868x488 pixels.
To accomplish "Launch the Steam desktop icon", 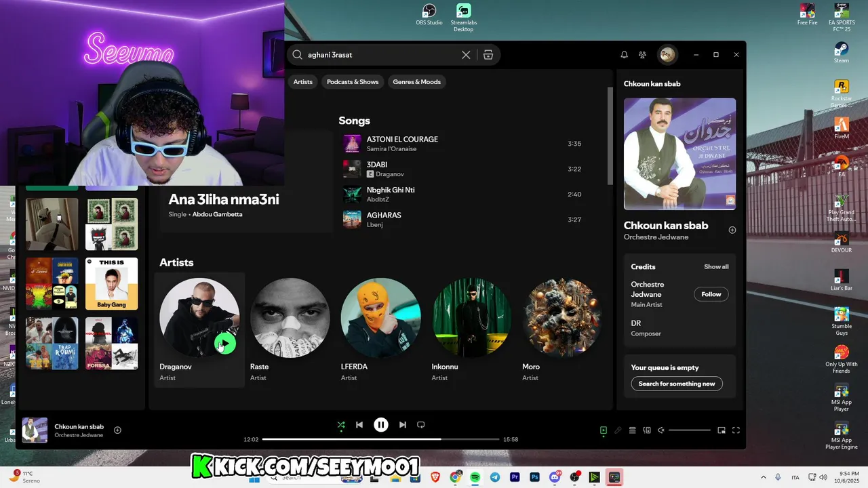I will click(842, 53).
